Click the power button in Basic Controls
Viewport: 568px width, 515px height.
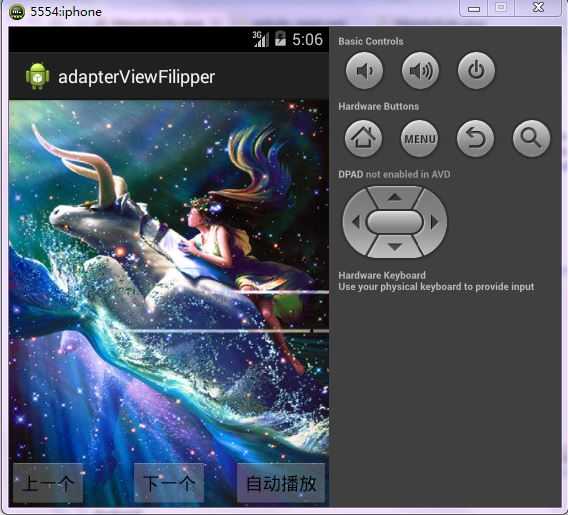(476, 71)
